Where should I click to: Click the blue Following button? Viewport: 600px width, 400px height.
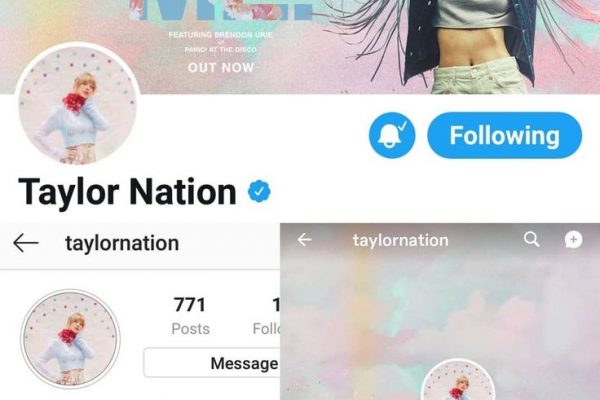pyautogui.click(x=504, y=136)
